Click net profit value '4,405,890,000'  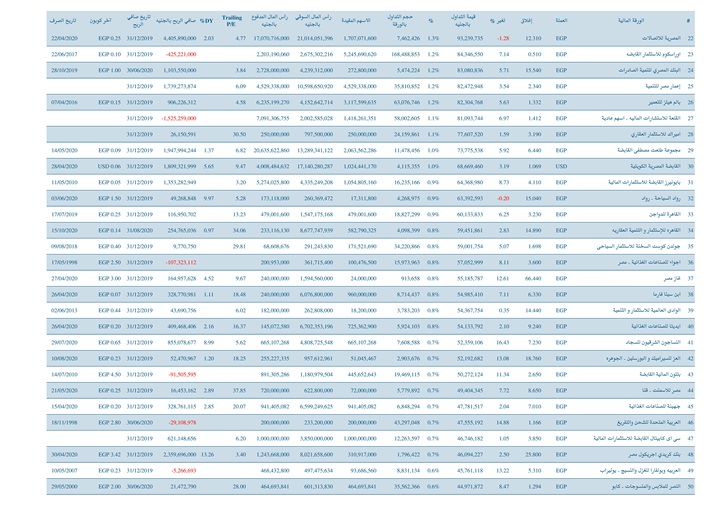click(x=180, y=39)
